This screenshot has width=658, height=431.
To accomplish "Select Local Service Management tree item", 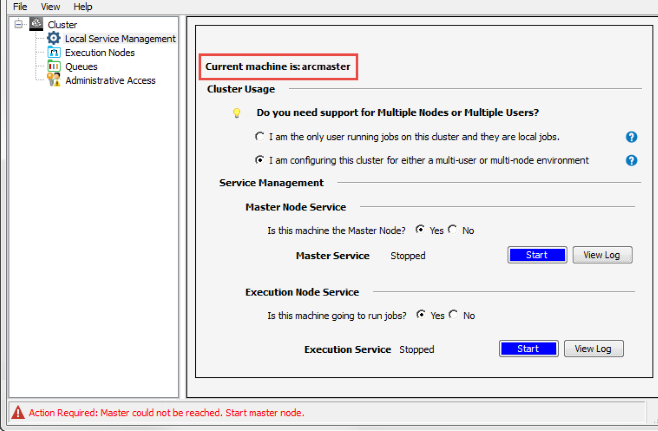I will 120,39.
